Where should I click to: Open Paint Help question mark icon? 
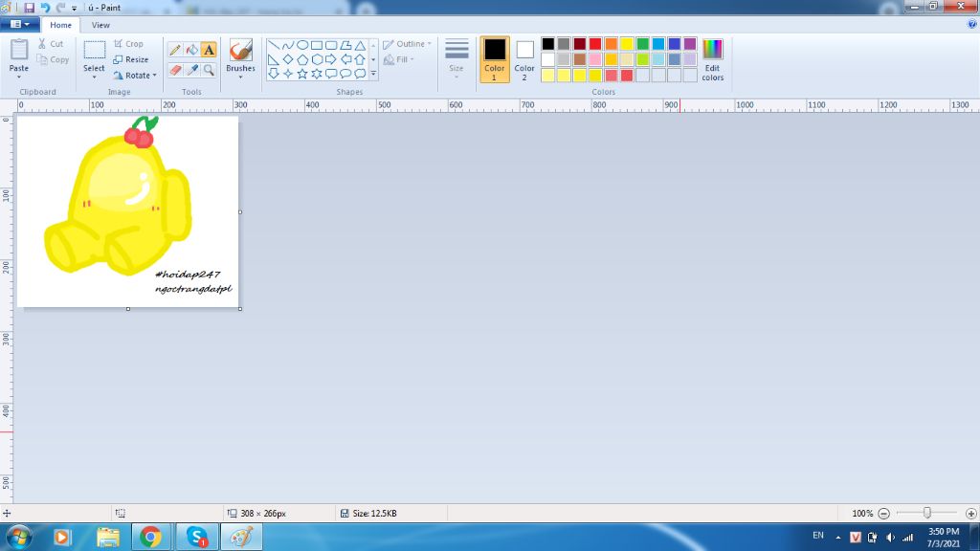pos(972,24)
